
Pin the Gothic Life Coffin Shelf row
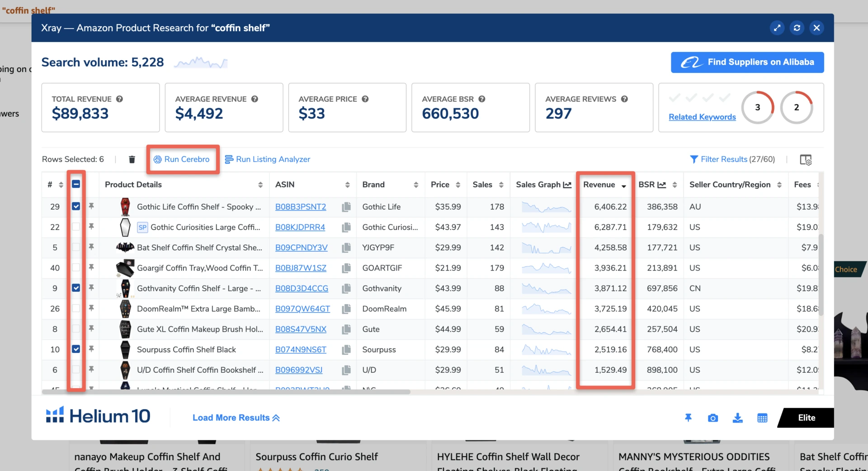[x=91, y=206]
